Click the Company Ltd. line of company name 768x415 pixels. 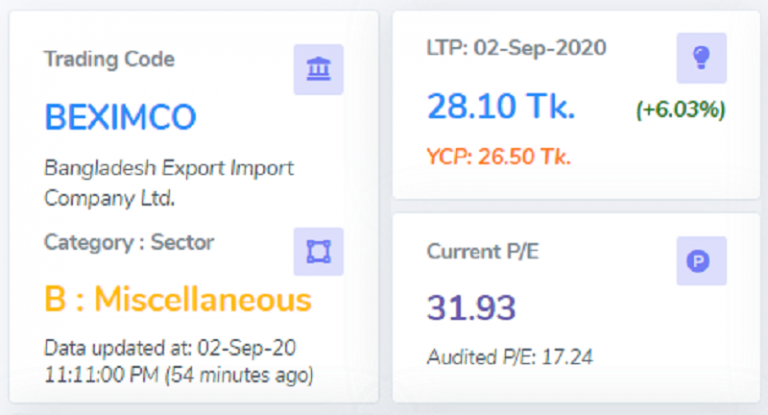click(109, 198)
